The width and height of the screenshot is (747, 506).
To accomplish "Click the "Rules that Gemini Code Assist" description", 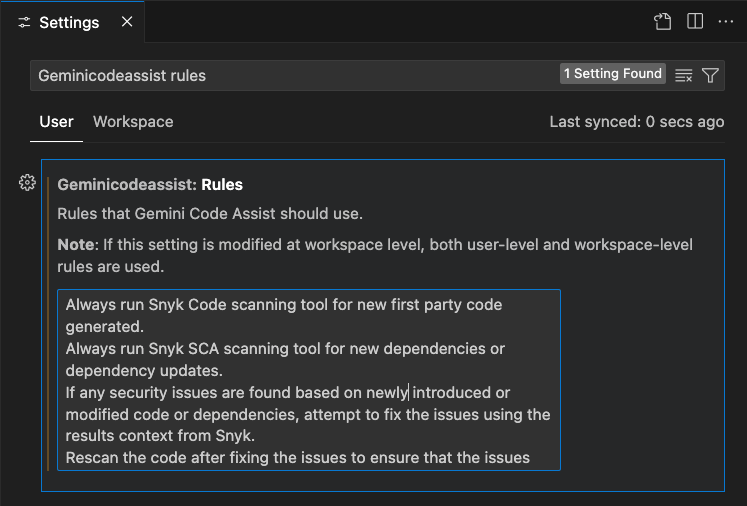I will point(209,213).
